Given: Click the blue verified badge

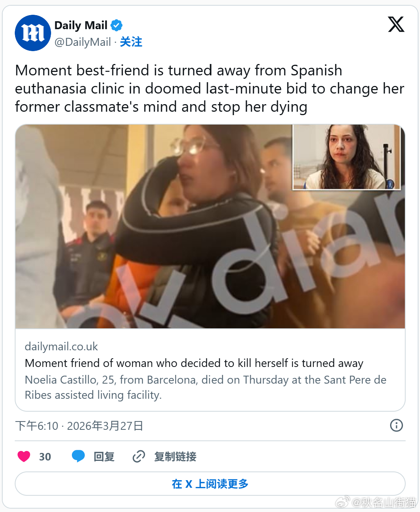Looking at the screenshot, I should click(117, 25).
